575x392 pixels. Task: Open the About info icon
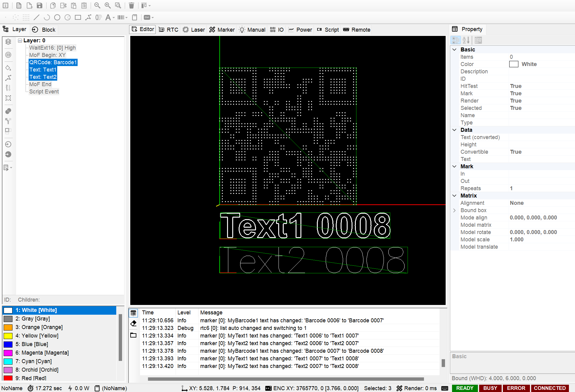click(x=5, y=5)
